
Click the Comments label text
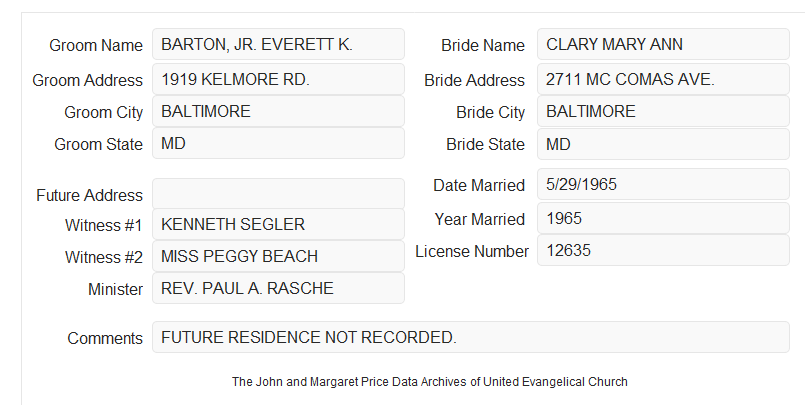coord(105,338)
